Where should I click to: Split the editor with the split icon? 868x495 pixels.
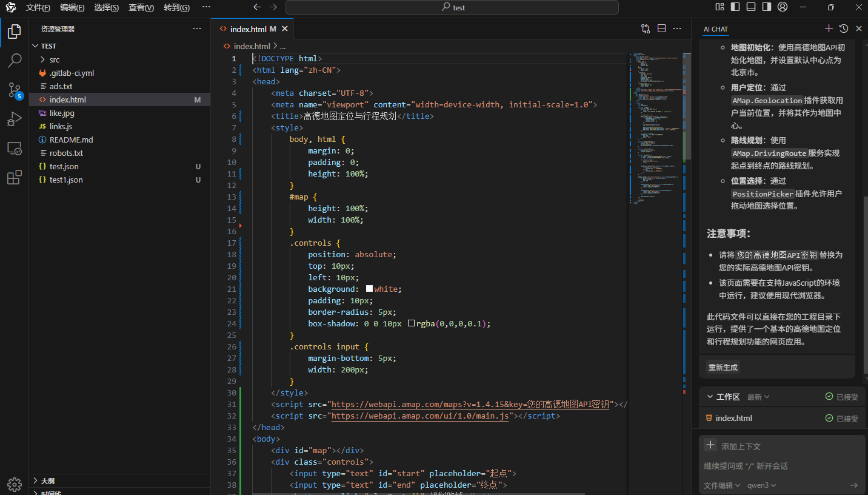pyautogui.click(x=662, y=29)
